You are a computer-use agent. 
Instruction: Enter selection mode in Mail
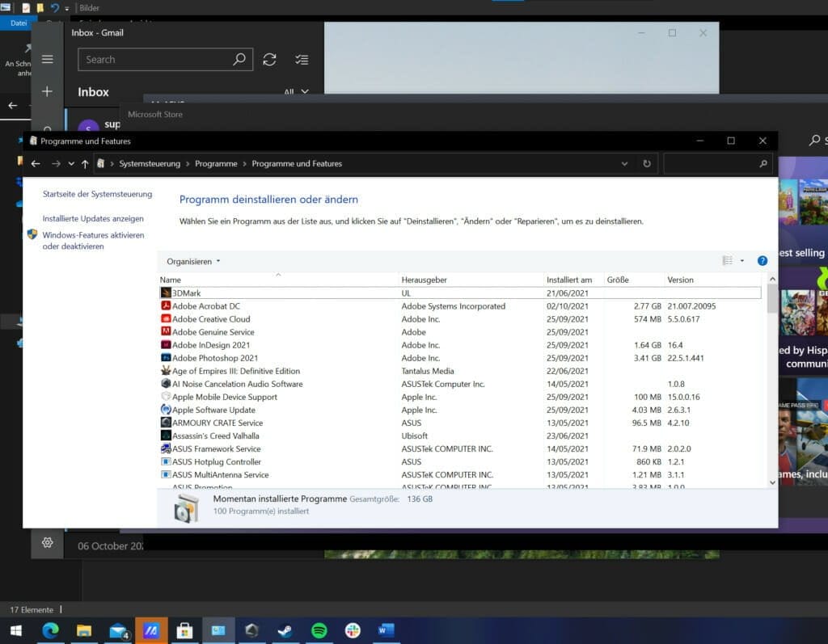tap(302, 60)
